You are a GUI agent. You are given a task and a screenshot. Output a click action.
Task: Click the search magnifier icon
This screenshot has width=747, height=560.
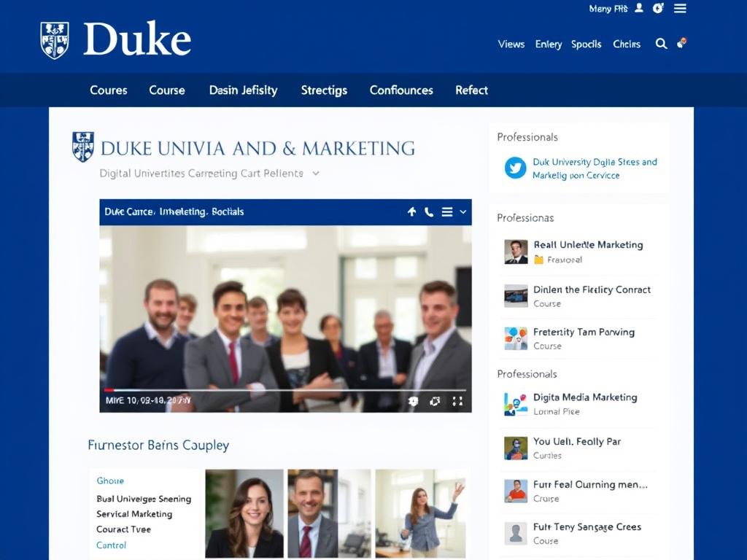(661, 44)
